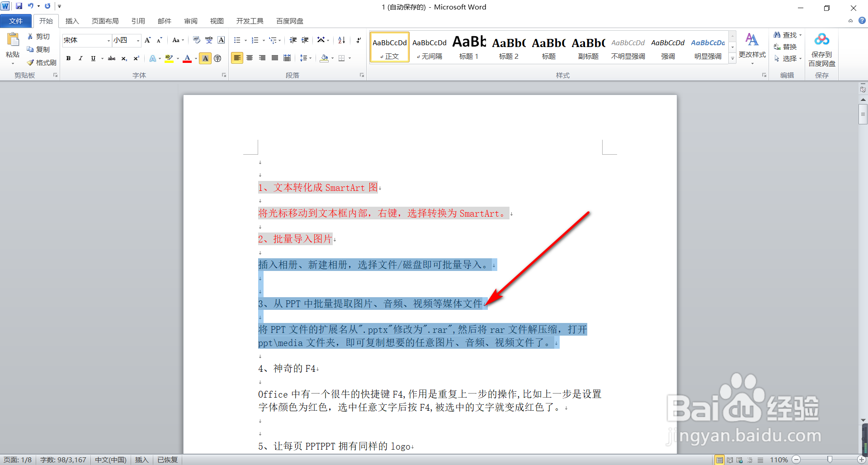Toggle Italic formatting
Screen dimensions: 868x465
80,58
